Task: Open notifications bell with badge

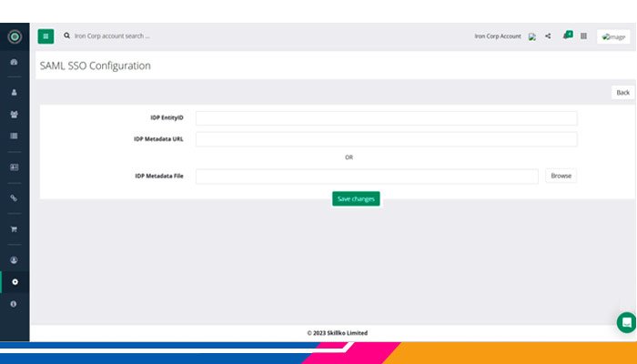Action: click(567, 35)
